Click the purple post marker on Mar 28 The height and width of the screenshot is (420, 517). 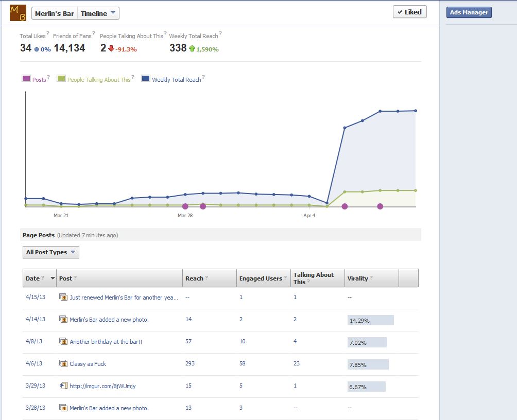click(x=185, y=206)
